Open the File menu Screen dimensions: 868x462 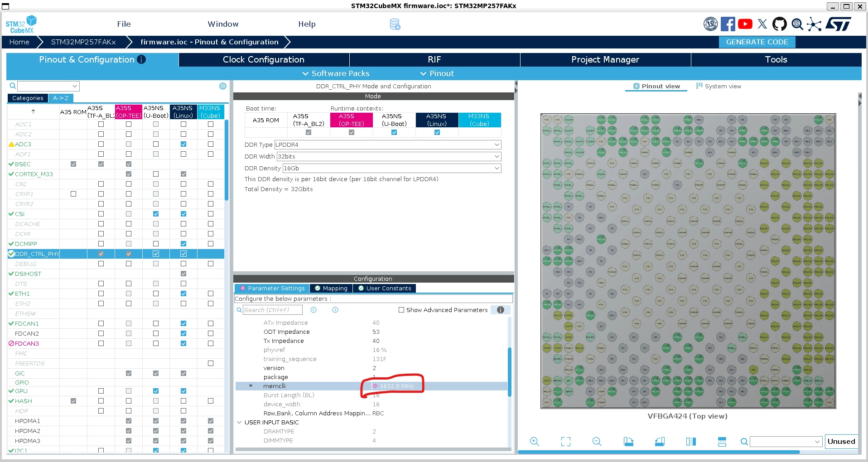pos(124,24)
